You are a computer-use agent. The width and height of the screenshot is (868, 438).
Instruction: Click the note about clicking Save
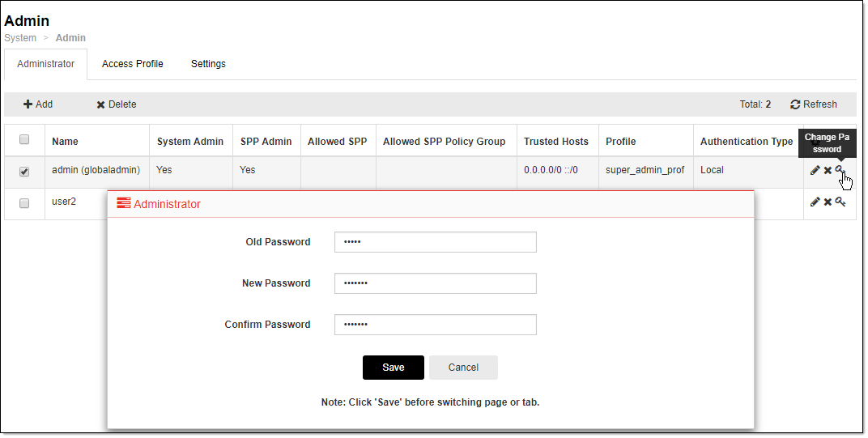430,402
